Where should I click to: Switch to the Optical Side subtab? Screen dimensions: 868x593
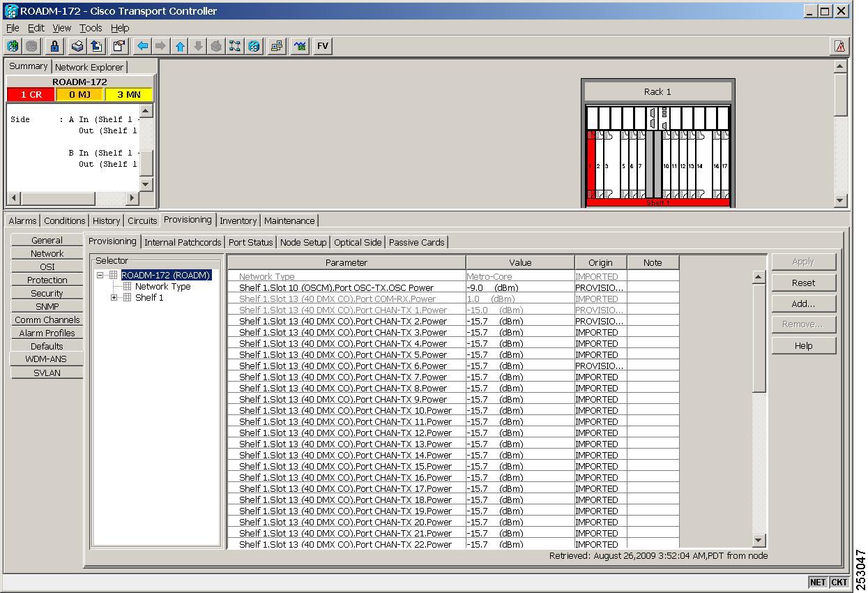coord(358,242)
